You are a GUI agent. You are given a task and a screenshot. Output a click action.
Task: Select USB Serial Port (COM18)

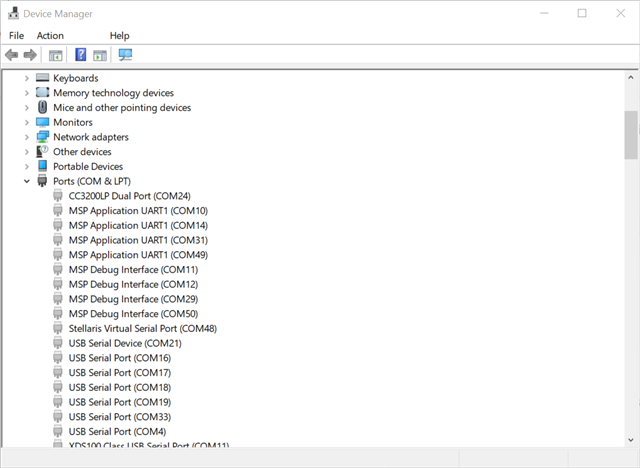pos(120,387)
